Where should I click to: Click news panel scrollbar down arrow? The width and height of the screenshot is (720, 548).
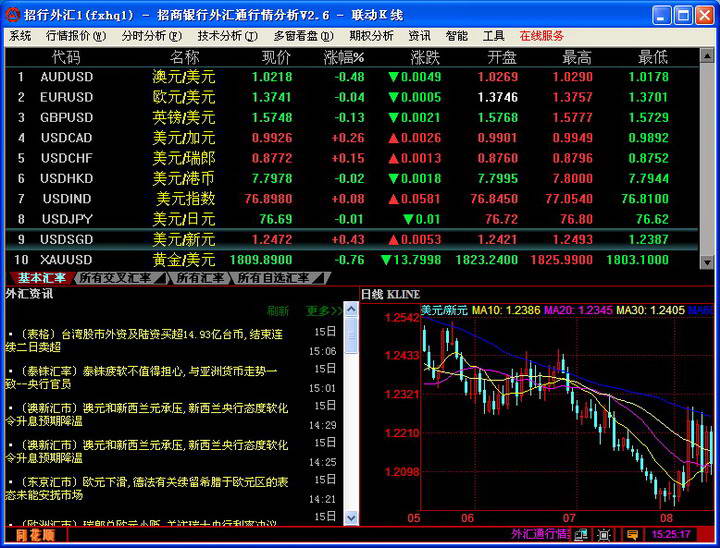click(x=351, y=518)
